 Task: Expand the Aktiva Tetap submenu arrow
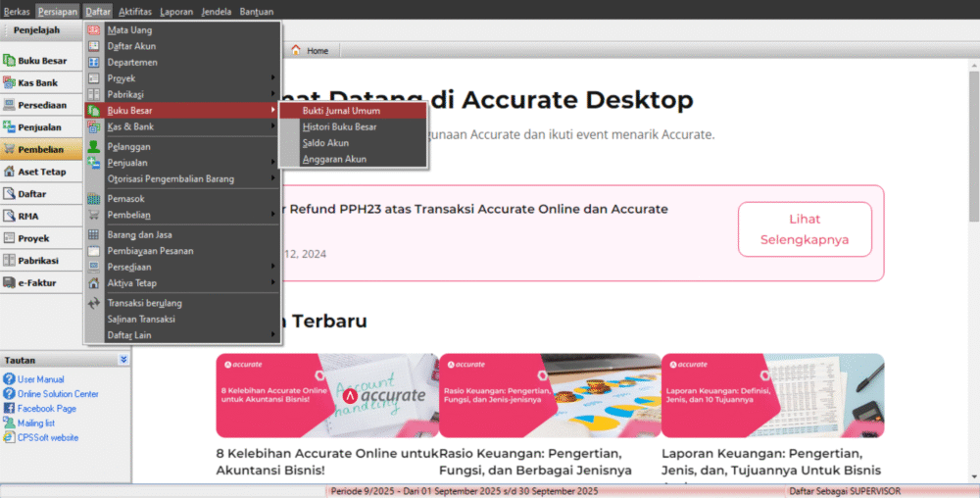pyautogui.click(x=273, y=283)
